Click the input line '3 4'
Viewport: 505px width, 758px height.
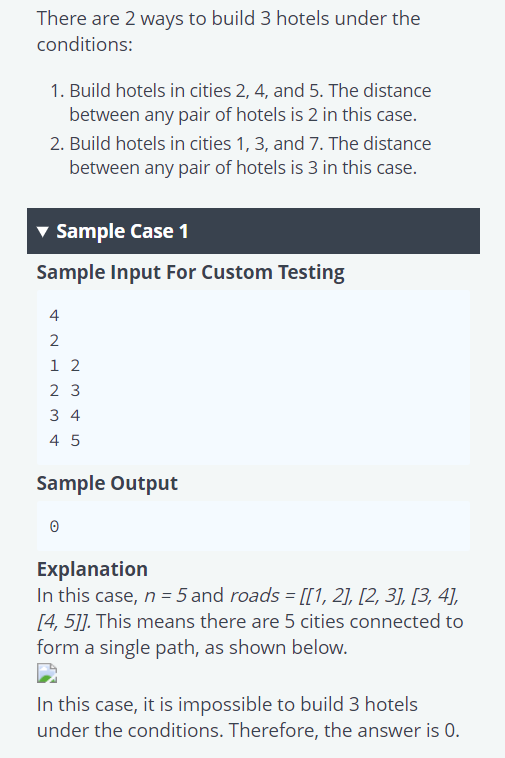(x=65, y=416)
